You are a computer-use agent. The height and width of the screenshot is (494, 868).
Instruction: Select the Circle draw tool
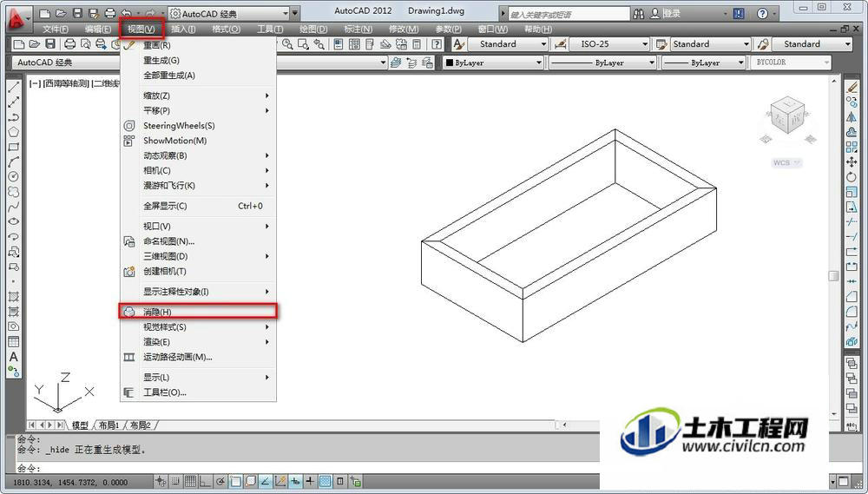click(x=13, y=176)
